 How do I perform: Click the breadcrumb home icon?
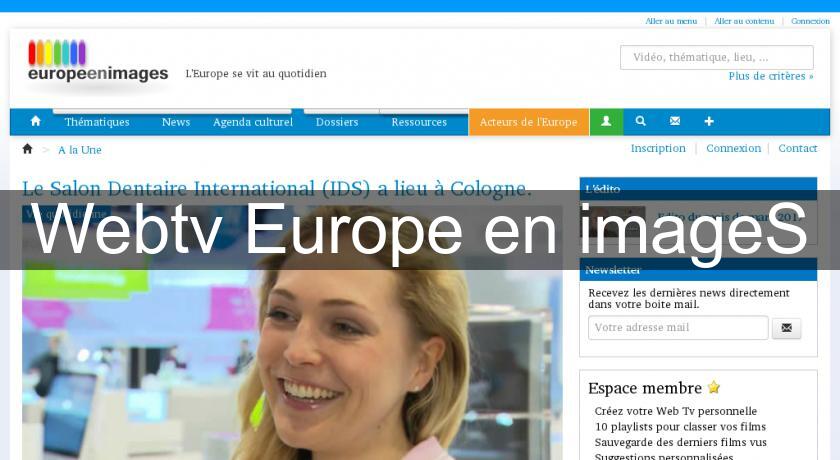click(27, 149)
